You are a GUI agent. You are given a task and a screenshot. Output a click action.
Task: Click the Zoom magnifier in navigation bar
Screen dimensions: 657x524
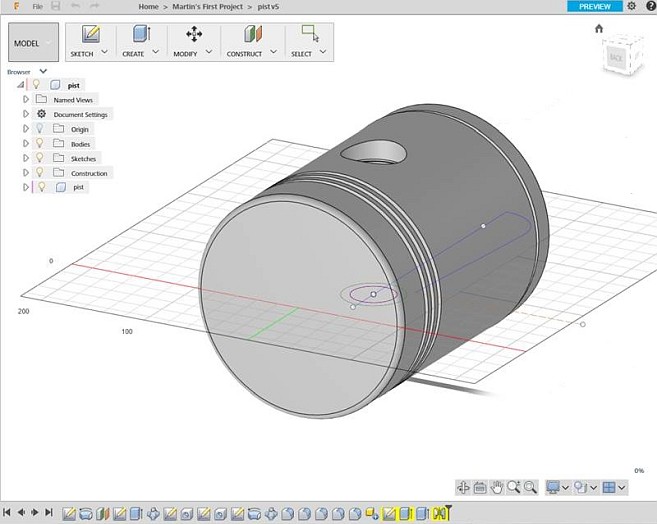coord(514,487)
